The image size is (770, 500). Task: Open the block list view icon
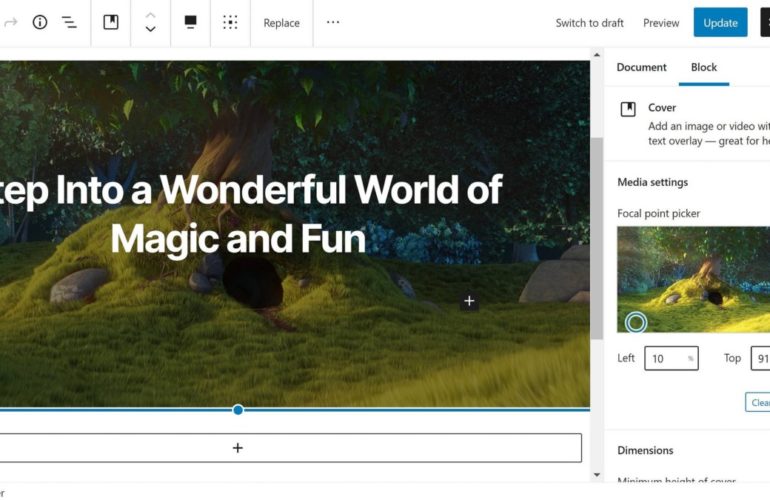pos(69,22)
